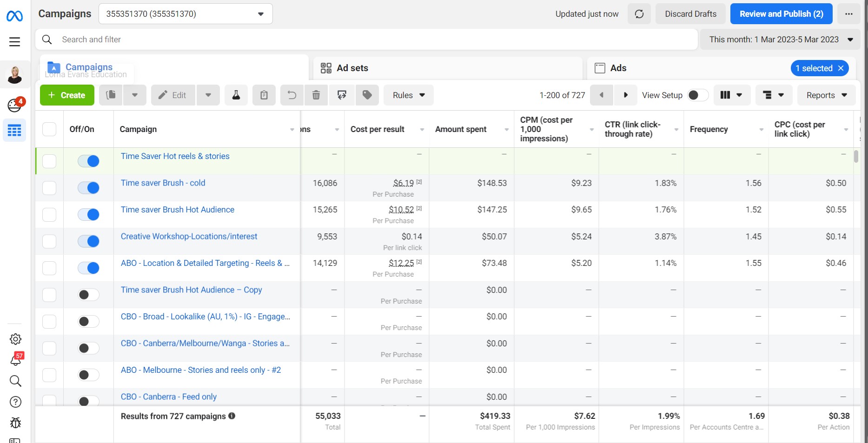Click the table vertical scrollbar thumb

point(856,156)
